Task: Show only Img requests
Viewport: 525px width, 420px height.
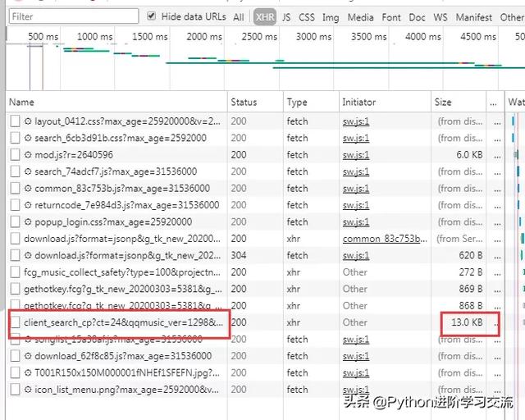Action: 331,16
